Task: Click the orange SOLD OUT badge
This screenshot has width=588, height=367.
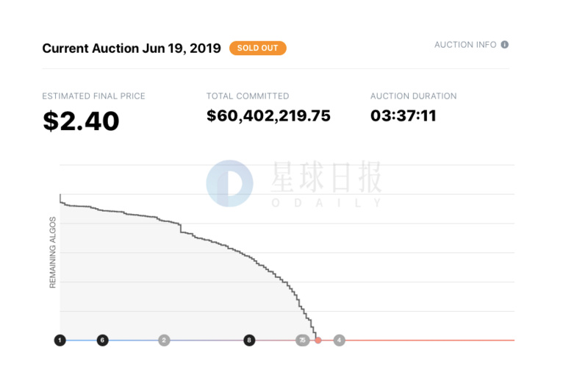Action: click(x=258, y=49)
